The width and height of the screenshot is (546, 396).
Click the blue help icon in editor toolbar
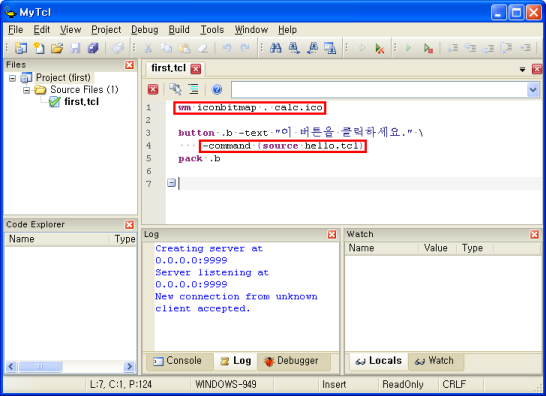coord(217,90)
